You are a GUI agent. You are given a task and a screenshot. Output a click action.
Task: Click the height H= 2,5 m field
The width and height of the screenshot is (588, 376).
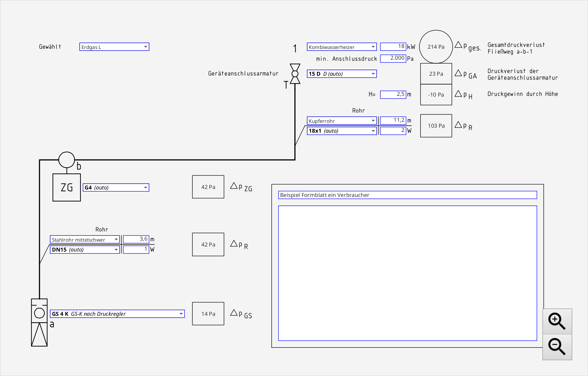[393, 94]
